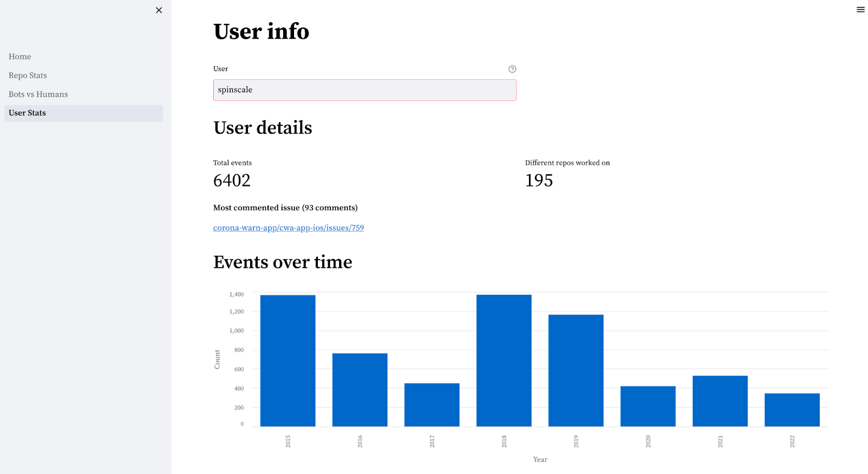Image resolution: width=868 pixels, height=474 pixels.
Task: Click the 2016 bar in the chart
Action: (x=360, y=390)
